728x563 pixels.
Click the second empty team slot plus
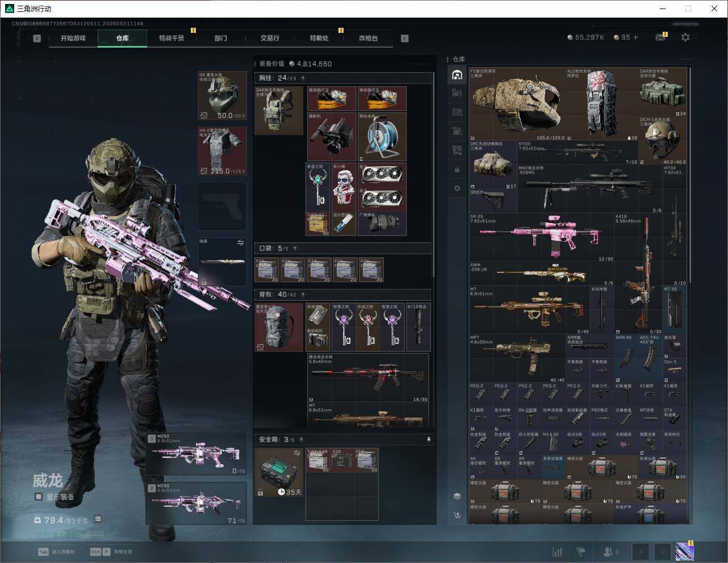coord(663,551)
